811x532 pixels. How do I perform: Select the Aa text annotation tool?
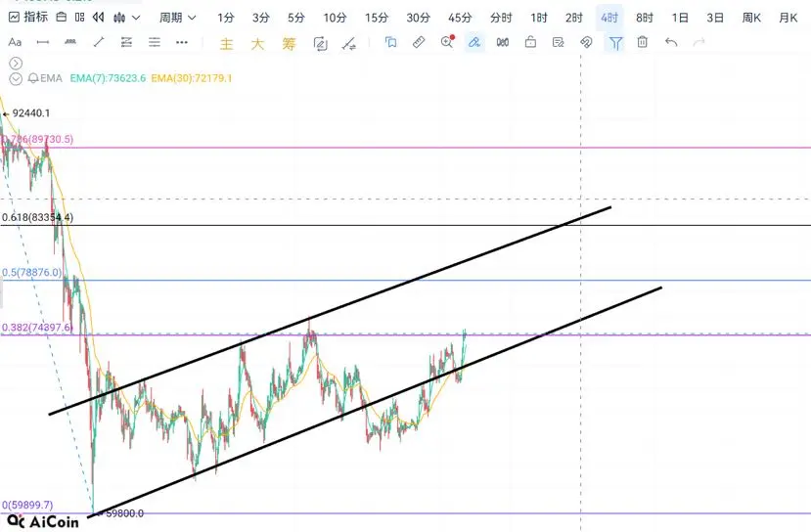coord(15,42)
